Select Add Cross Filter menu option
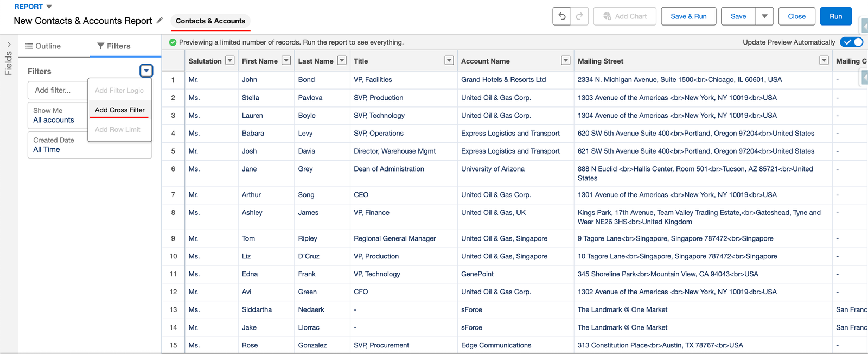Viewport: 868px width, 354px height. click(x=120, y=110)
